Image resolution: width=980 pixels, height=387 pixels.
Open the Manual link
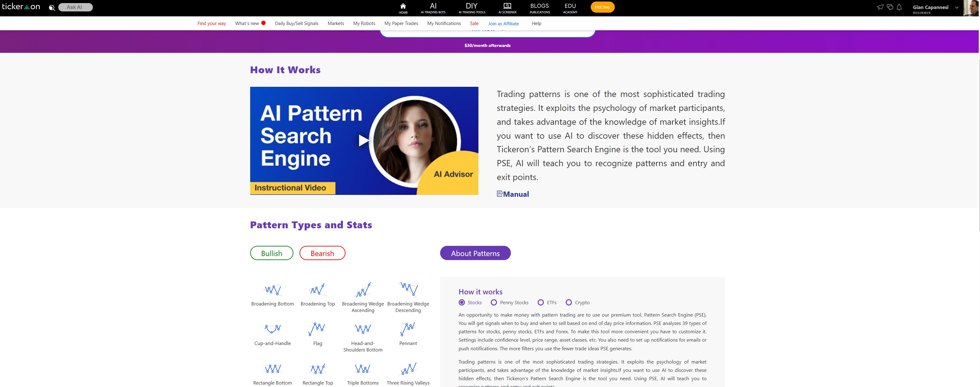(x=512, y=194)
